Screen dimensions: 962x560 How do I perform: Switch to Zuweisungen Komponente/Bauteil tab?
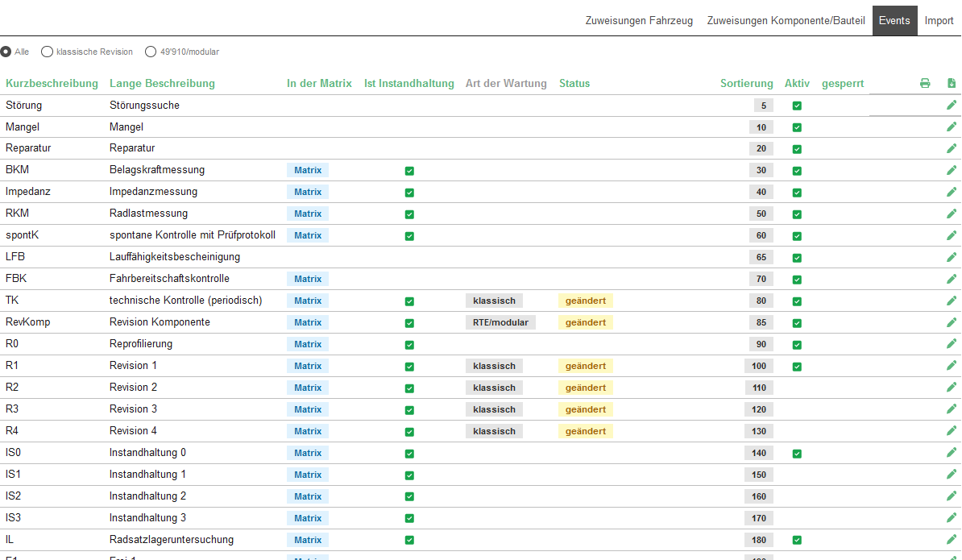(786, 21)
